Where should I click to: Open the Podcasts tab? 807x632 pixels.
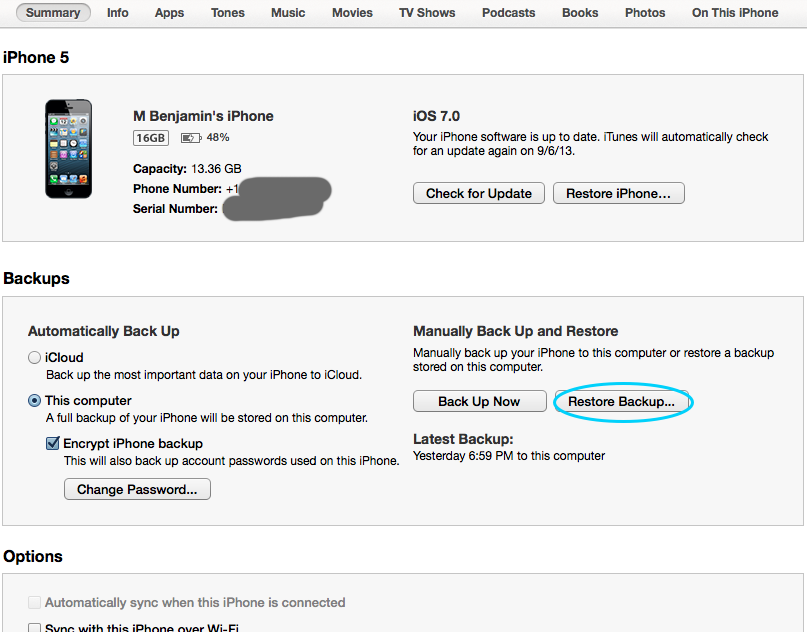(x=508, y=12)
